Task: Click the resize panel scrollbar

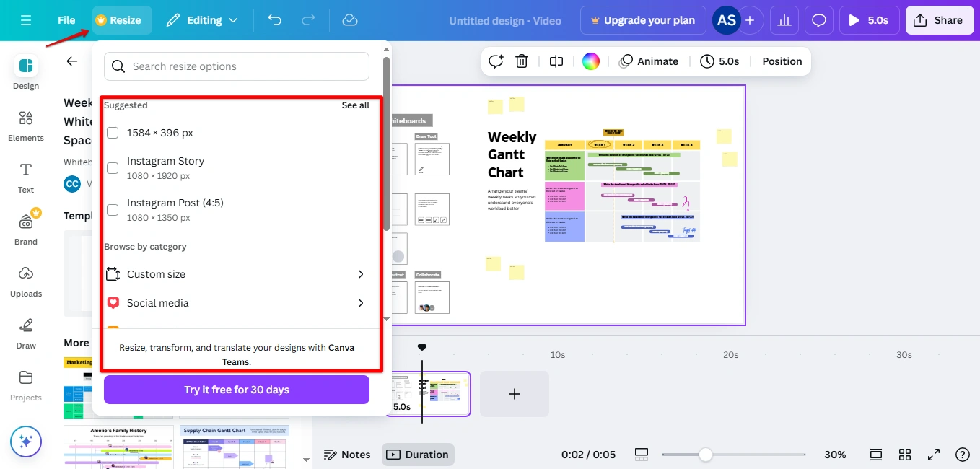Action: [x=386, y=144]
